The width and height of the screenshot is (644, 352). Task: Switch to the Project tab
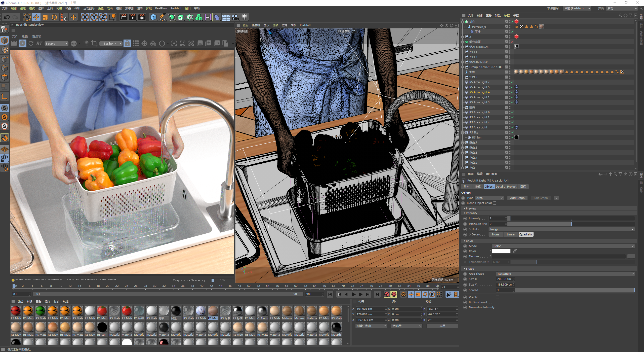click(x=512, y=187)
